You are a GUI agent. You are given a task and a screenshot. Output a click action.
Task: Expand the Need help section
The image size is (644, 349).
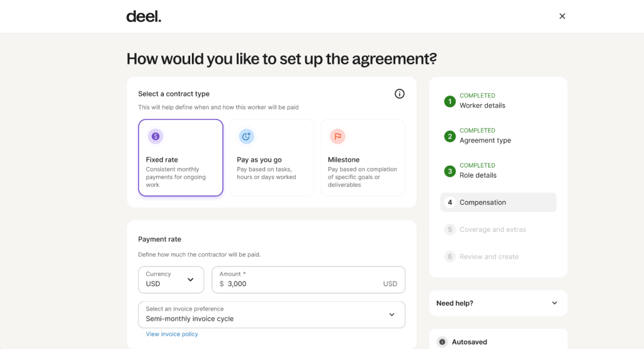(498, 303)
